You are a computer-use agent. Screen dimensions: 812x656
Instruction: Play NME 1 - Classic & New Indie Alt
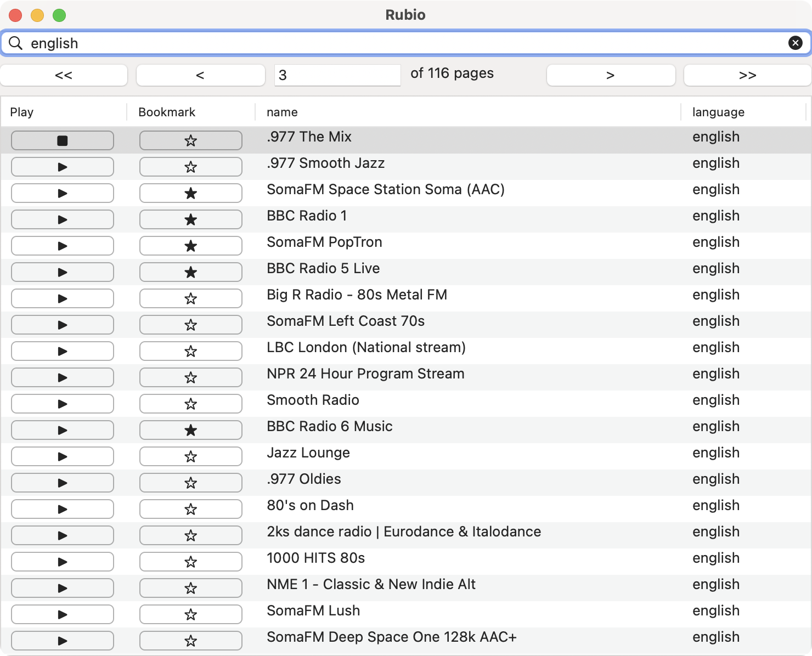[x=63, y=588]
